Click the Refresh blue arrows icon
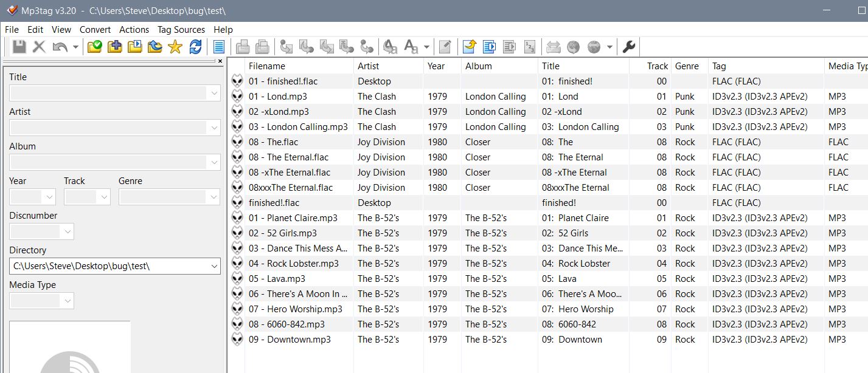This screenshot has width=868, height=373. [x=195, y=47]
